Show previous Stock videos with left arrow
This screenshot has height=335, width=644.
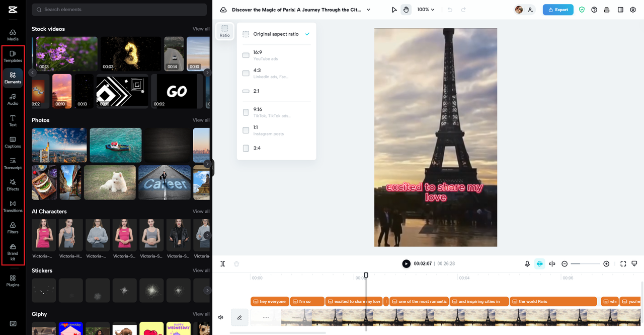[33, 73]
